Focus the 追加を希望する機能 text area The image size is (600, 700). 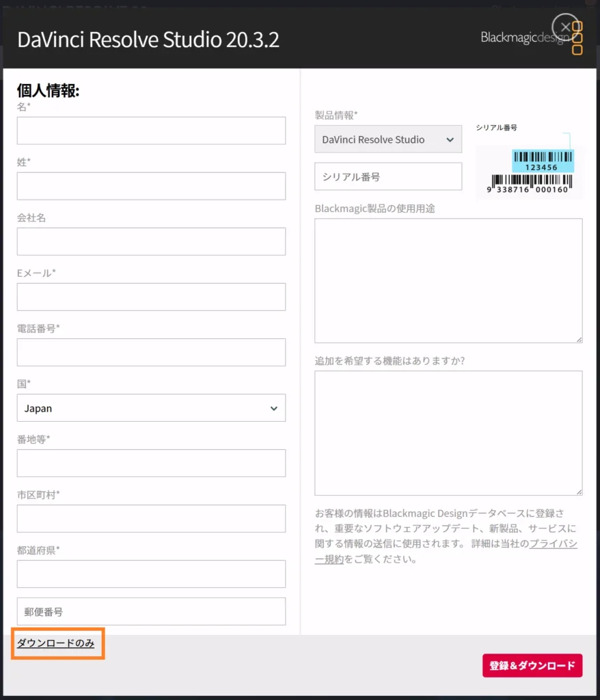tap(448, 433)
